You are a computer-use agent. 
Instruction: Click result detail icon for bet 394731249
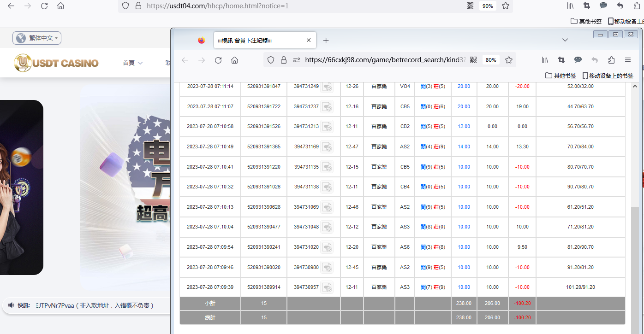(x=327, y=87)
